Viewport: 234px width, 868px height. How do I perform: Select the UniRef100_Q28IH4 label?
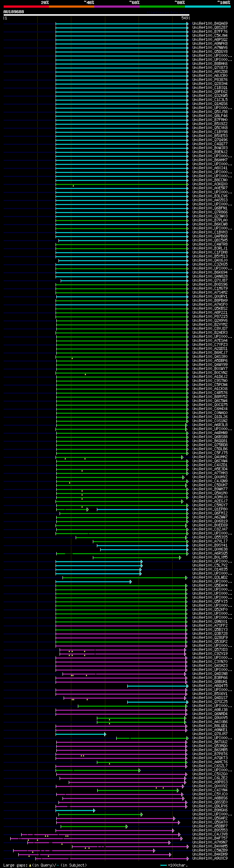pyautogui.click(x=210, y=84)
